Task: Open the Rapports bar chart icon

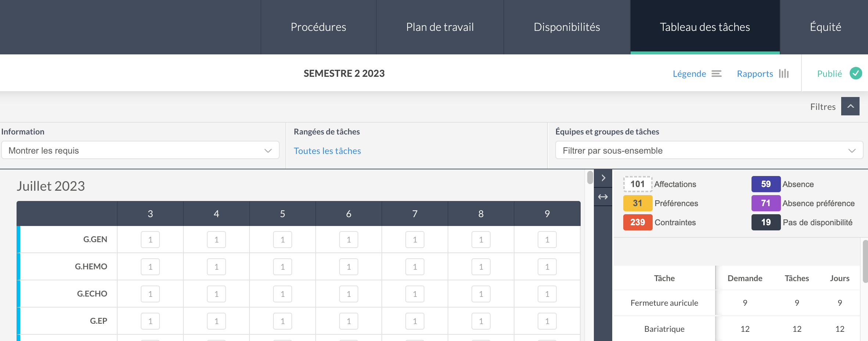Action: click(784, 73)
